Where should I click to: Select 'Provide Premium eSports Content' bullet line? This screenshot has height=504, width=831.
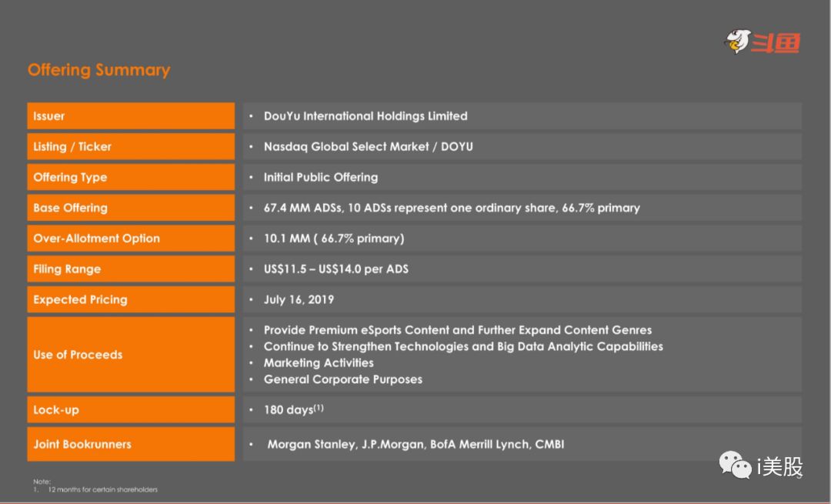click(x=458, y=330)
